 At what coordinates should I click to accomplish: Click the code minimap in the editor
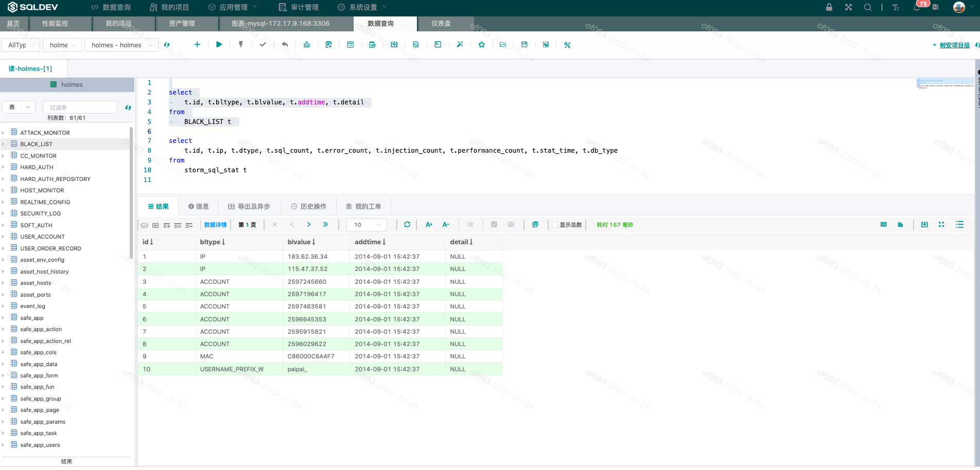945,84
